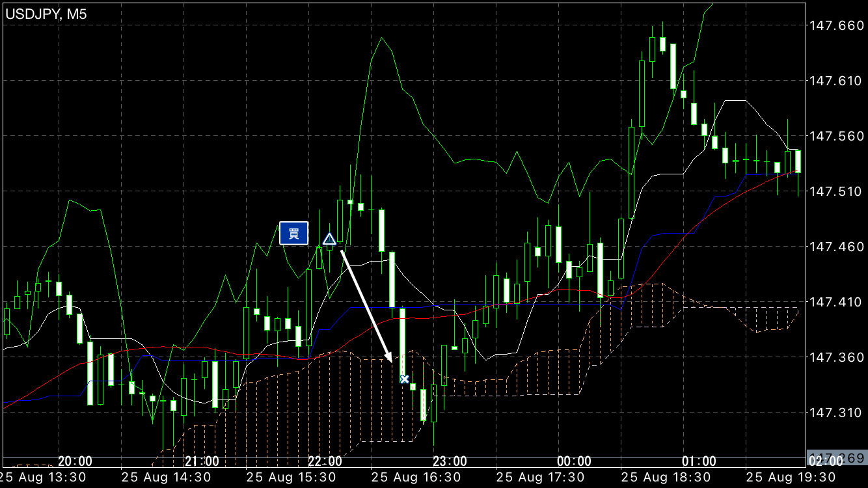
Task: Select the 25 Aug 19:30 date label
Action: [790, 478]
